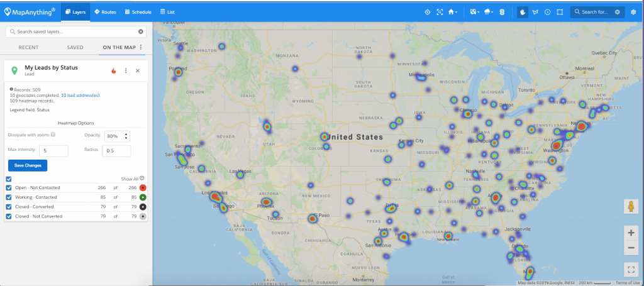Select the lasso shape drawing tool
The height and width of the screenshot is (286, 644).
coord(535,12)
